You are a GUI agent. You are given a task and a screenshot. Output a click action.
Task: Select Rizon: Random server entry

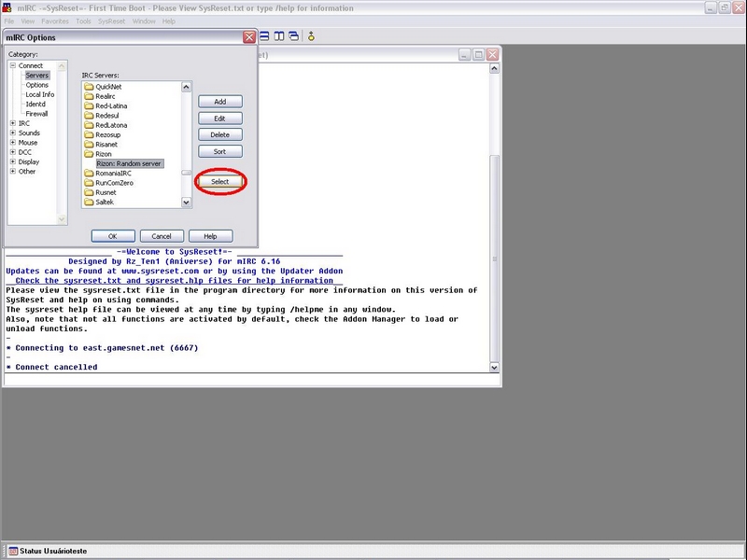coord(130,163)
